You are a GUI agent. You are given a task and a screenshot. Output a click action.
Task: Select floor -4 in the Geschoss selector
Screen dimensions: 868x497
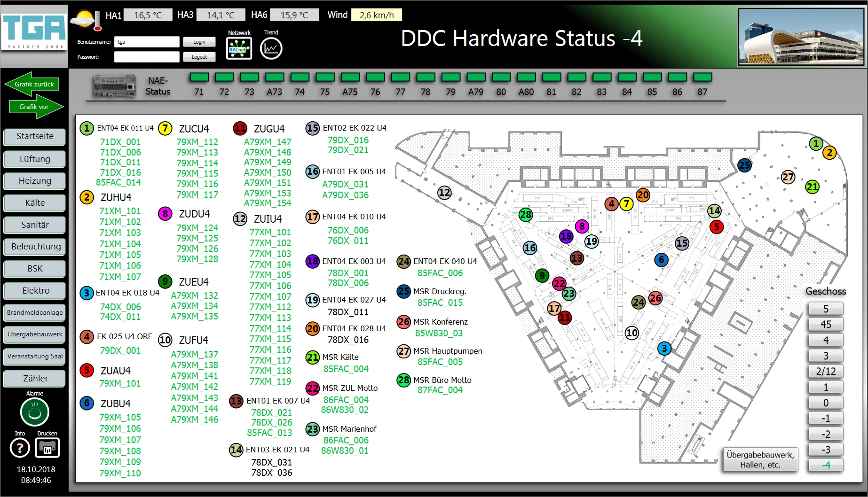coord(826,465)
